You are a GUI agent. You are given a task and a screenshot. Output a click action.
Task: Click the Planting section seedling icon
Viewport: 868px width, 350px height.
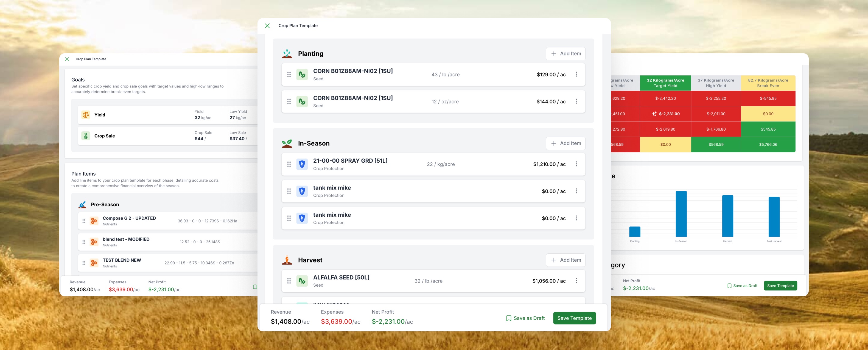pyautogui.click(x=287, y=53)
